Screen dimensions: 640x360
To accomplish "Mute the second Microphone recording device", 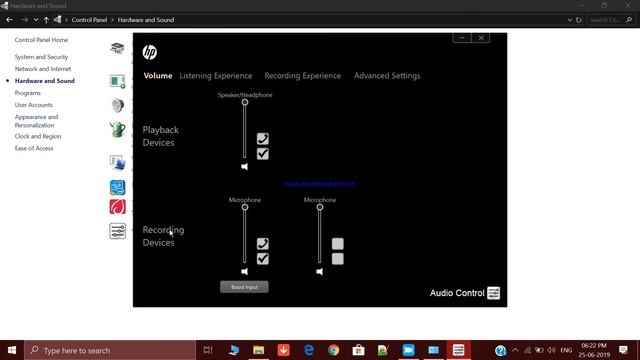I will [320, 271].
